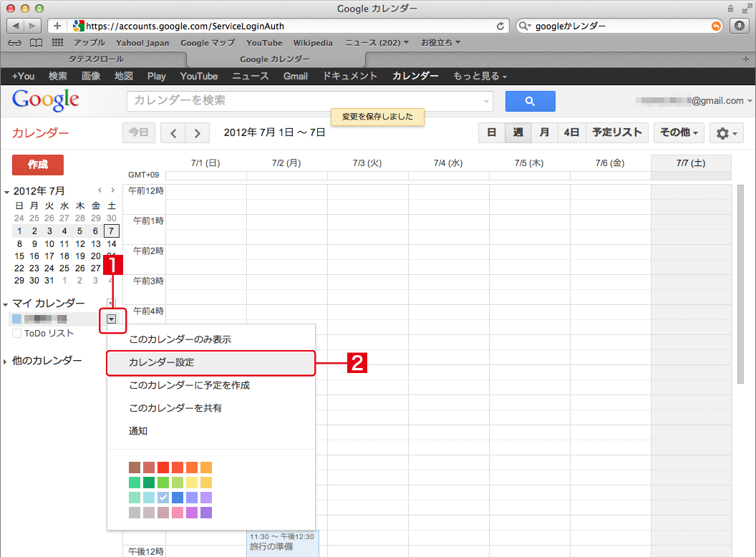Show next month in mini calendar

tap(113, 190)
